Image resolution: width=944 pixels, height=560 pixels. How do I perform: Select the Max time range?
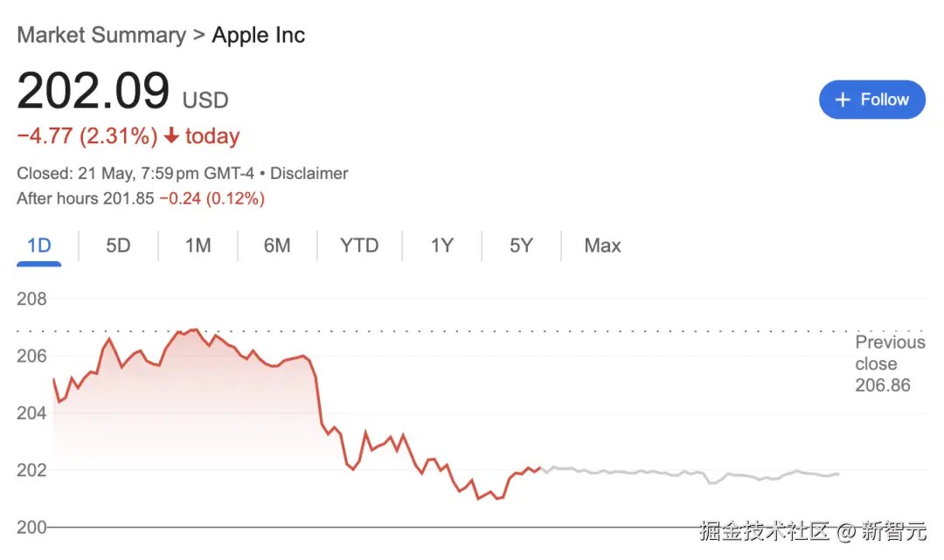602,245
